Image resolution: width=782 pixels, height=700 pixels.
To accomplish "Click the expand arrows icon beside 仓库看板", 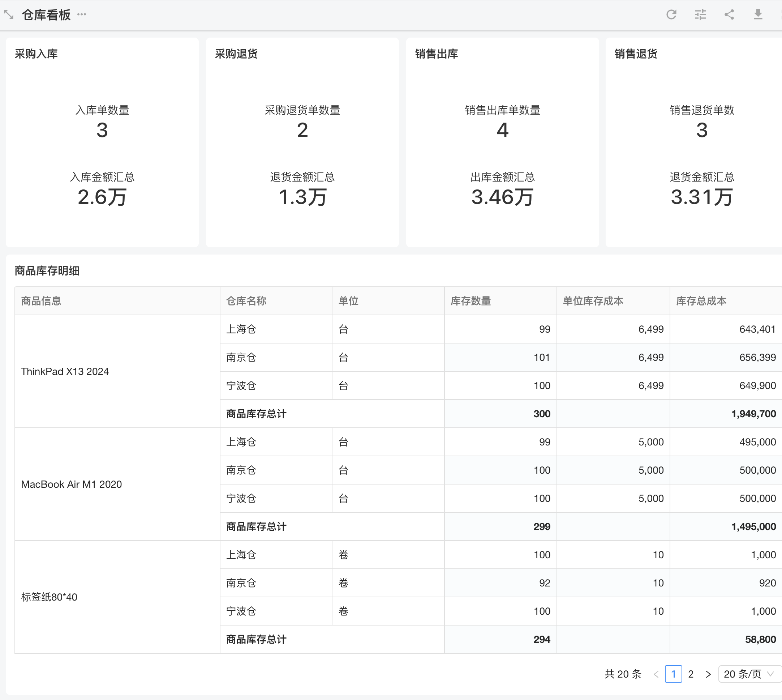I will (x=8, y=15).
